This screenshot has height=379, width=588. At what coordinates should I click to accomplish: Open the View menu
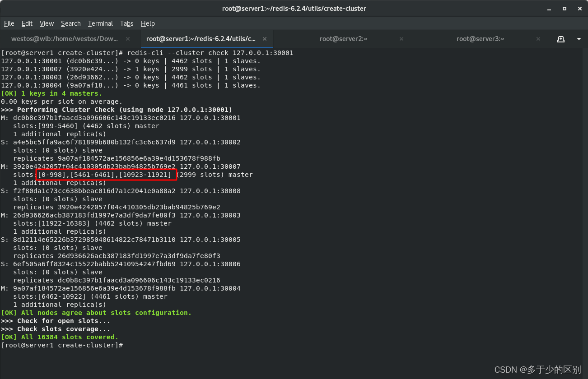click(x=47, y=23)
